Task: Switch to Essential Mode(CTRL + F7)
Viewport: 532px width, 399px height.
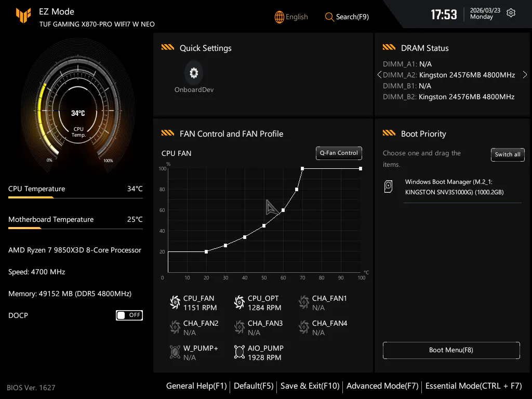Action: pos(474,386)
